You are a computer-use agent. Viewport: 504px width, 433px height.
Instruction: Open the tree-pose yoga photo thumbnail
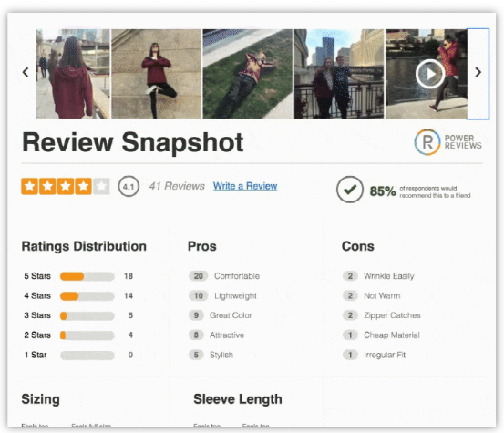coord(156,74)
